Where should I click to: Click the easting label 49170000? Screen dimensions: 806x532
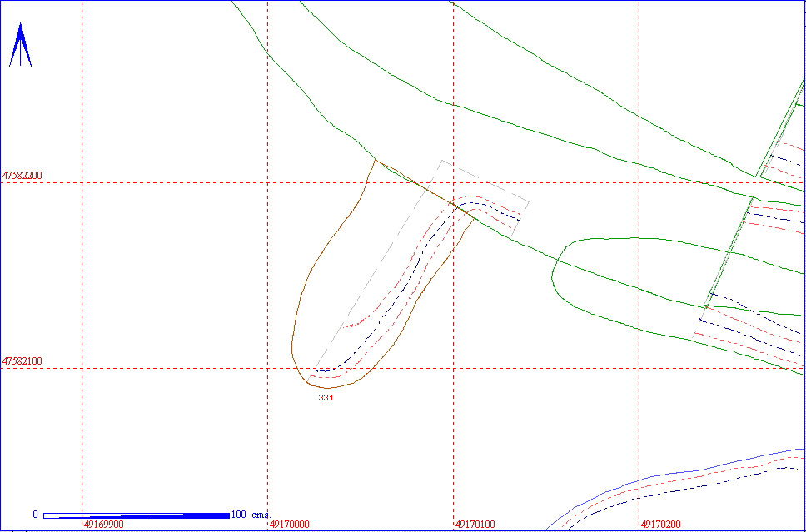pyautogui.click(x=290, y=525)
